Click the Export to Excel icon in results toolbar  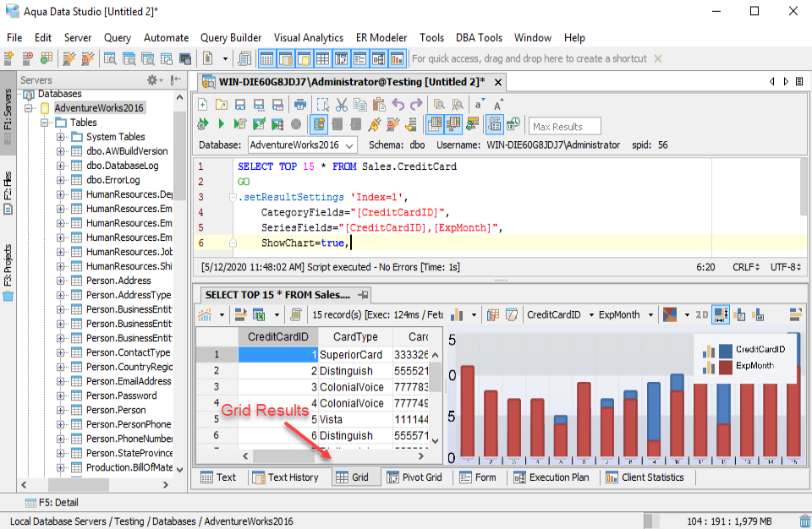click(259, 314)
